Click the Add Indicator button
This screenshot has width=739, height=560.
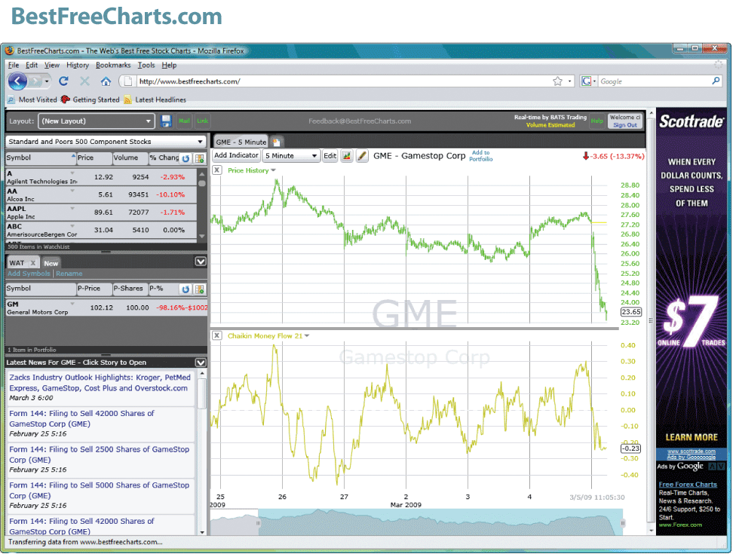tap(236, 155)
